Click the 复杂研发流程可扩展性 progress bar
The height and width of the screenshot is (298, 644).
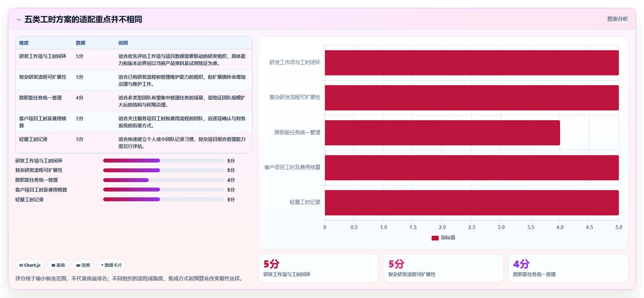[x=163, y=170]
